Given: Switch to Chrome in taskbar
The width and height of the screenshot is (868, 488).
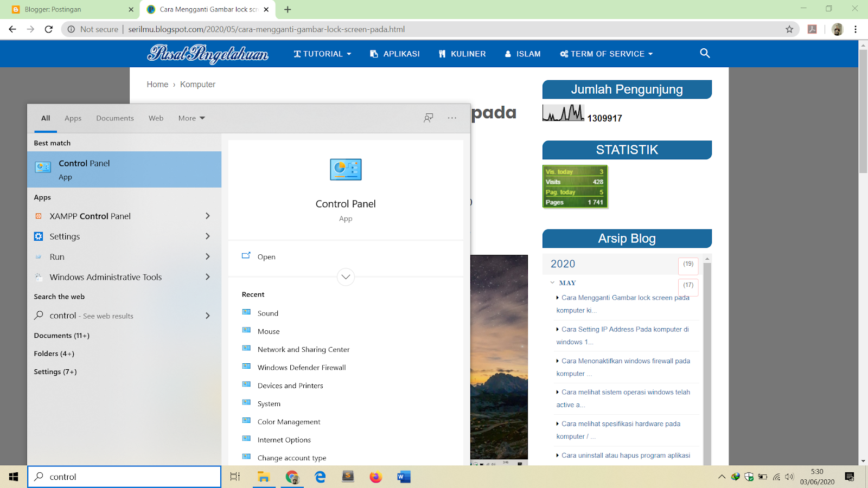Looking at the screenshot, I should coord(292,477).
